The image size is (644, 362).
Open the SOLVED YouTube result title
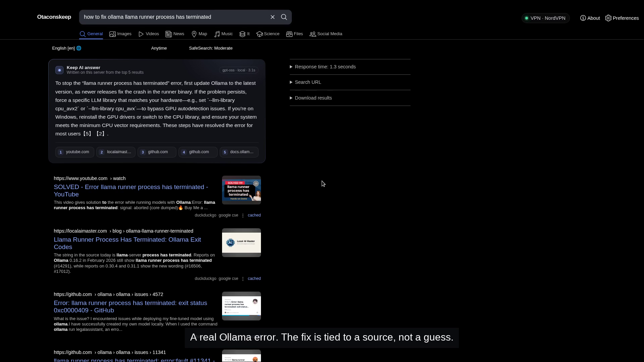tap(131, 191)
